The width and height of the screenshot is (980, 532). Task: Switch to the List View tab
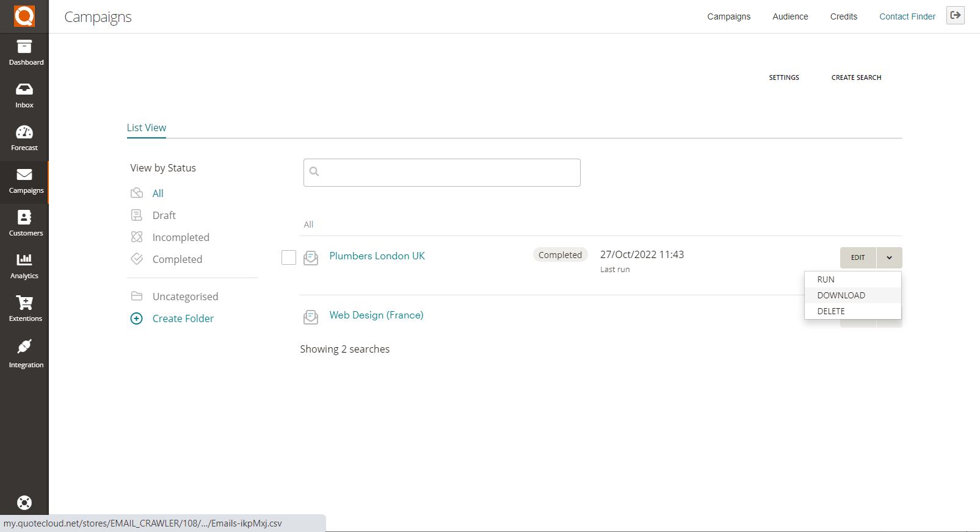pos(147,128)
